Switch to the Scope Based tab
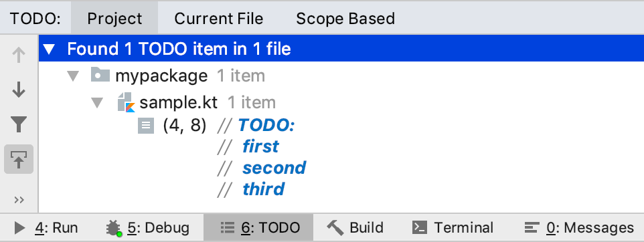The image size is (644, 242). point(345,19)
